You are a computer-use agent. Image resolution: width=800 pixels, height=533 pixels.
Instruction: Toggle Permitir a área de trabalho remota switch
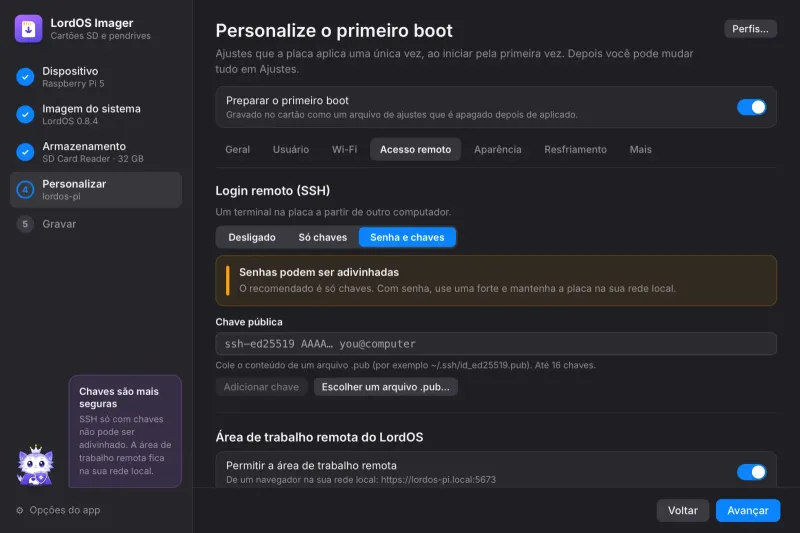click(751, 472)
